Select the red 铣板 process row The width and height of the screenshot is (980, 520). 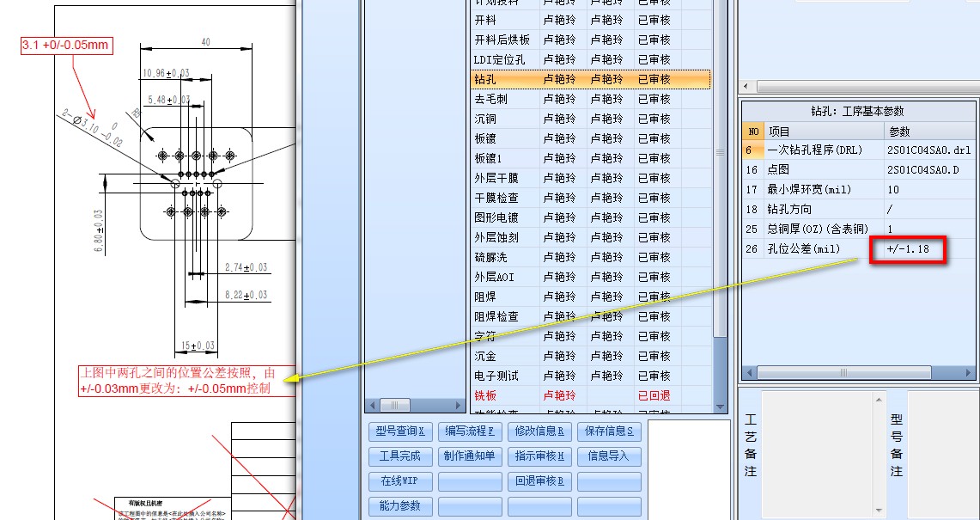pos(591,395)
